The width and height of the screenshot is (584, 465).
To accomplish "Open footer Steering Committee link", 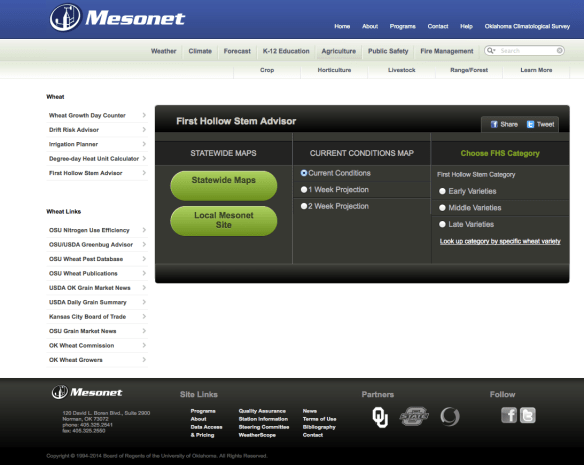I will pyautogui.click(x=264, y=427).
